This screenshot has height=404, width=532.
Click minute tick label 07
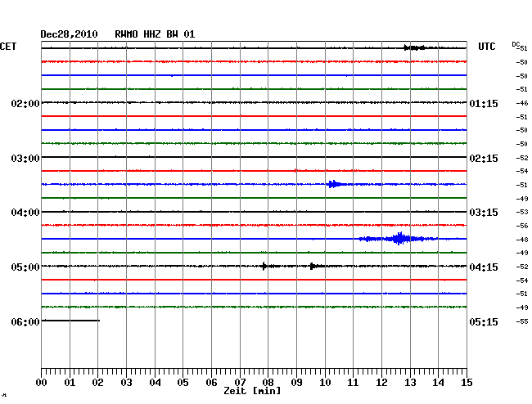click(240, 383)
